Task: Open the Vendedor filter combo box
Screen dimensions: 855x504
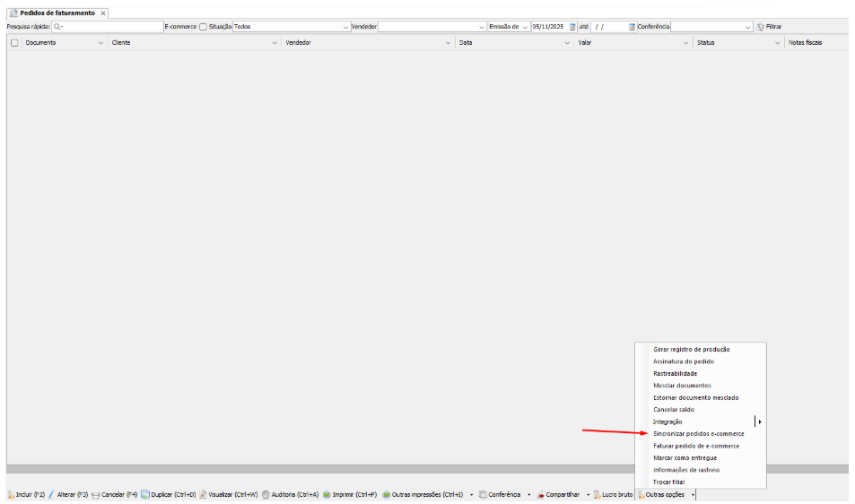Action: pyautogui.click(x=482, y=27)
